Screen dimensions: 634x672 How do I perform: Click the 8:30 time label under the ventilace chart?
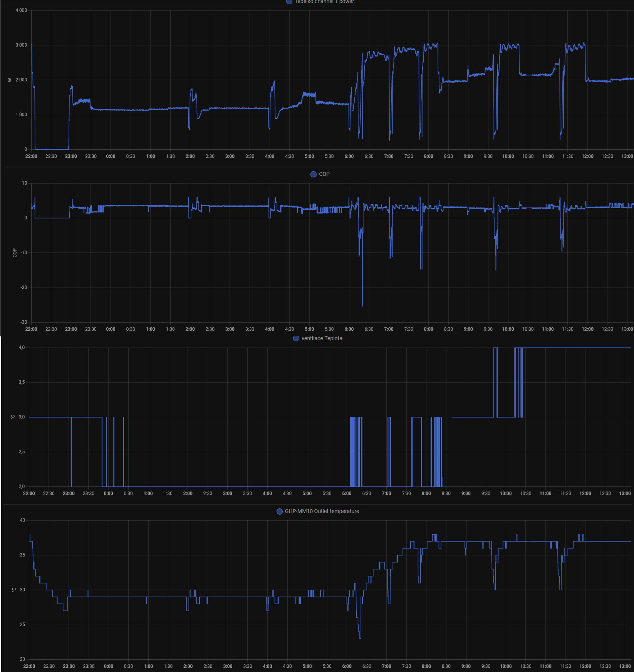coord(446,493)
